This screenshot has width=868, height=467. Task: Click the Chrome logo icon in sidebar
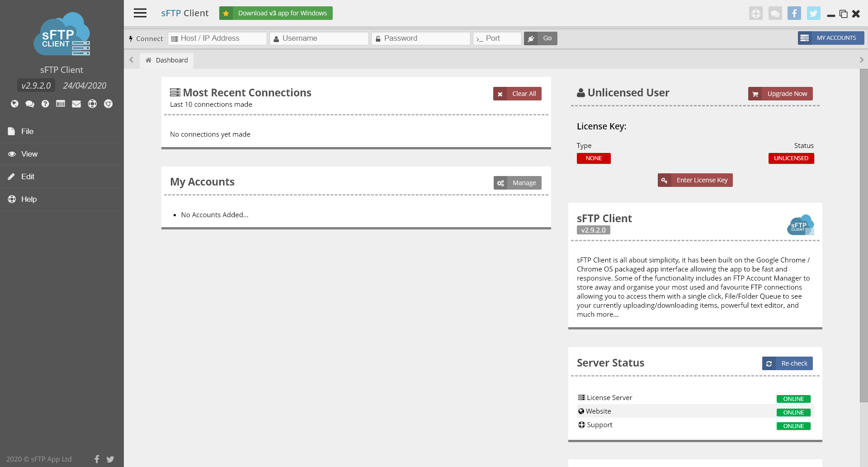point(108,104)
